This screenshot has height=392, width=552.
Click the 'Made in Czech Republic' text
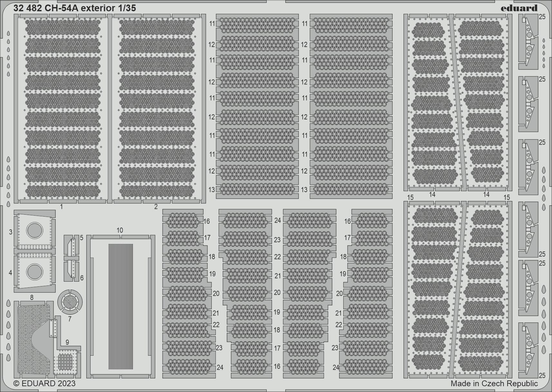[494, 383]
